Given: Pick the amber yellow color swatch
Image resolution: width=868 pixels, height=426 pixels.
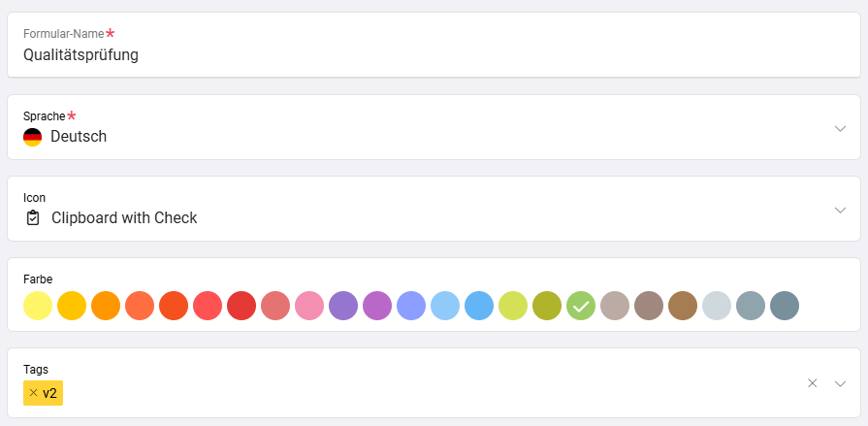Looking at the screenshot, I should [x=72, y=306].
